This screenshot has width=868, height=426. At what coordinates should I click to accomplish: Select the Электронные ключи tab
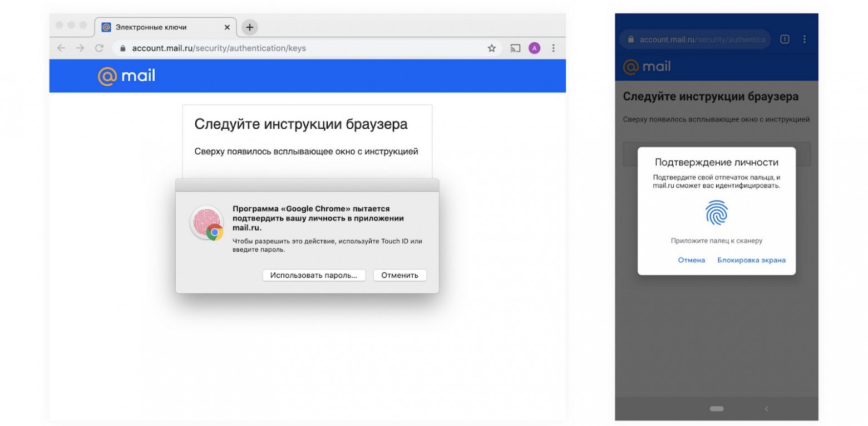point(165,27)
